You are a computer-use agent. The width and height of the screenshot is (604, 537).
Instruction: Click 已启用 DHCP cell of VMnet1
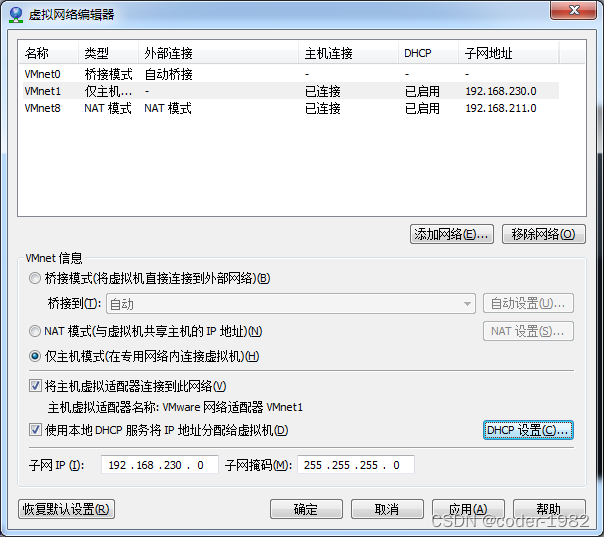(x=422, y=91)
